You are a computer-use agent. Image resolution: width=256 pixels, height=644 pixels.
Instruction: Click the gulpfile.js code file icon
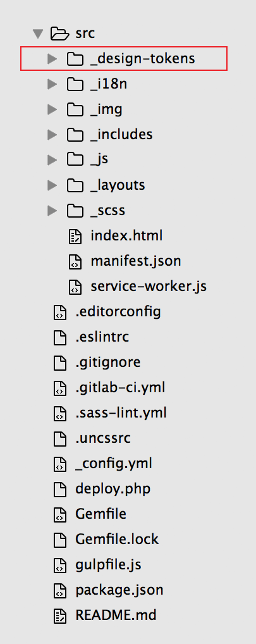coord(60,565)
